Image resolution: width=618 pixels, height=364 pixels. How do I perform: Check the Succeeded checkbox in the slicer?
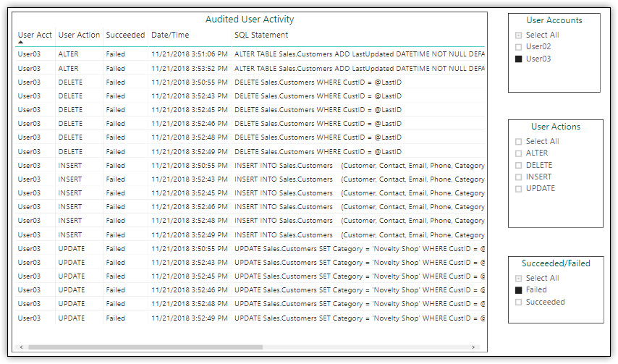(x=518, y=302)
